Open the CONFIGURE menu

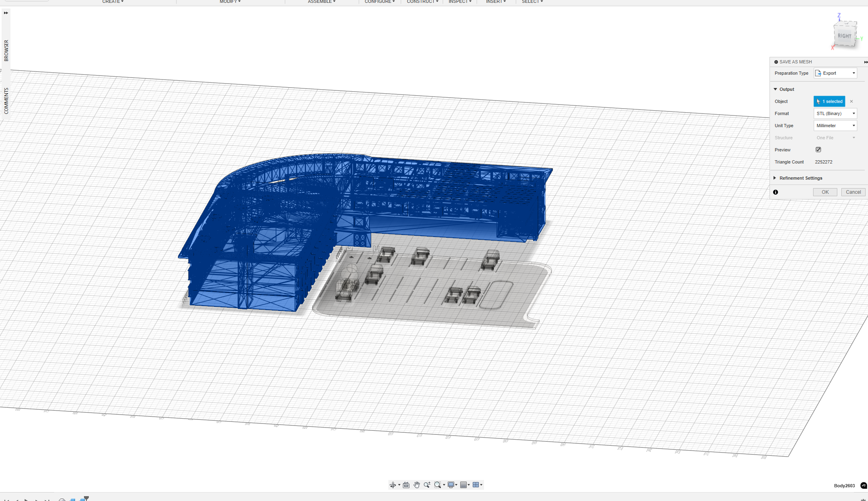(380, 2)
